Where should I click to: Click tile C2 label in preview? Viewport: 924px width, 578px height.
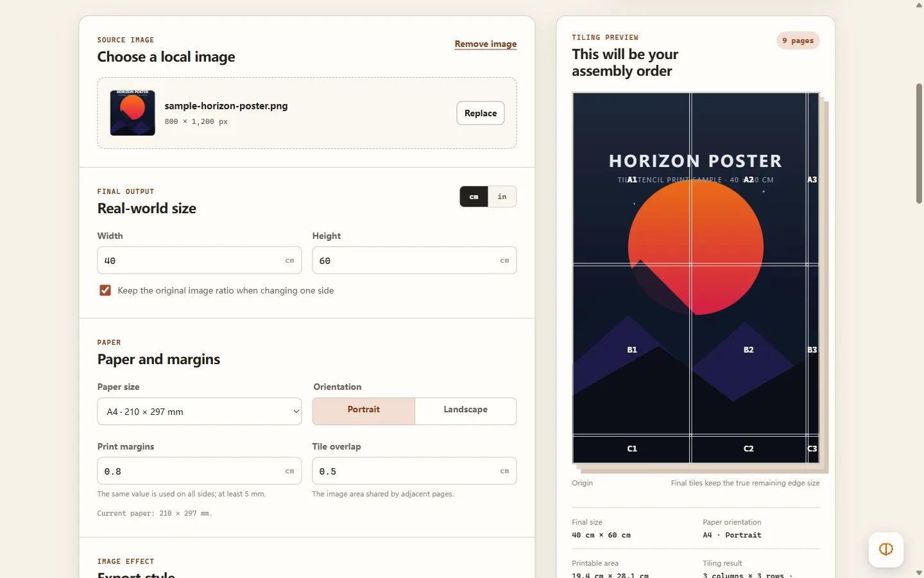(x=749, y=449)
